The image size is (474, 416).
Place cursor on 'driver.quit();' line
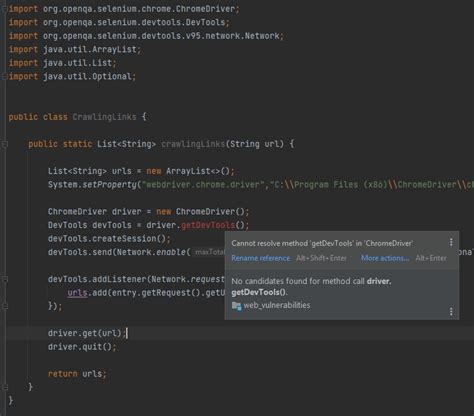[x=82, y=347]
